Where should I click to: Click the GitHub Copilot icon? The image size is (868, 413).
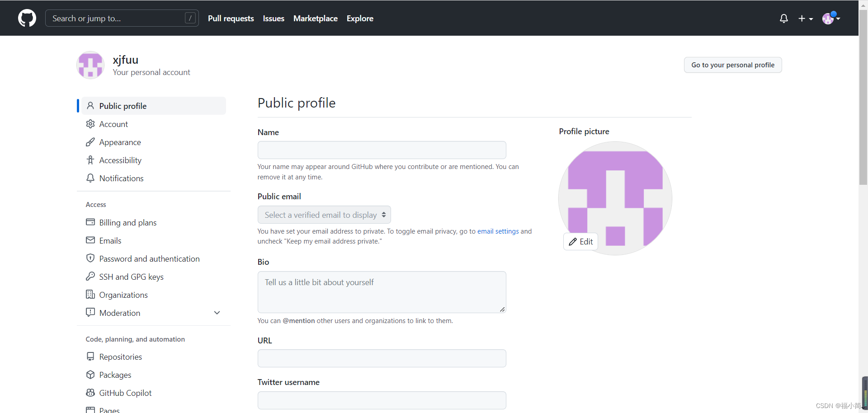point(90,393)
